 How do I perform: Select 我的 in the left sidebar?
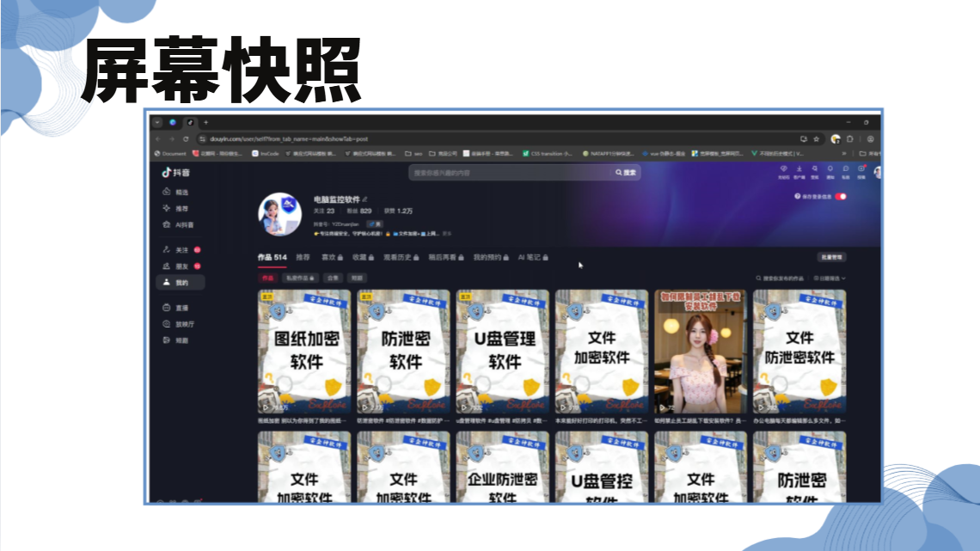(180, 282)
